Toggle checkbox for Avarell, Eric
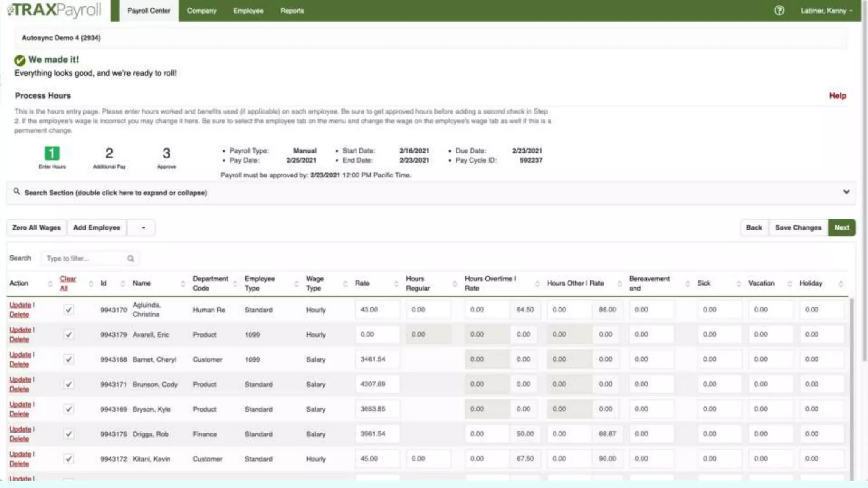 pos(68,335)
